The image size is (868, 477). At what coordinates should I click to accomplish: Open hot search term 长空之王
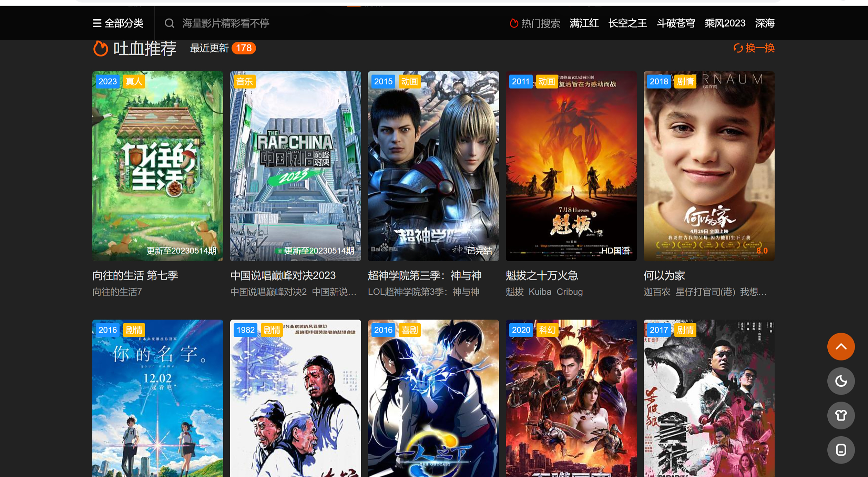pos(627,23)
